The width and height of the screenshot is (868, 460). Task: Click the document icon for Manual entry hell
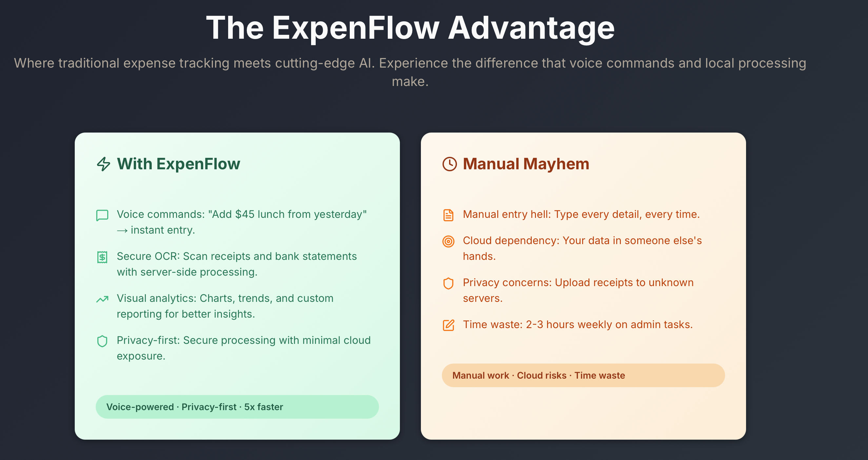click(448, 215)
